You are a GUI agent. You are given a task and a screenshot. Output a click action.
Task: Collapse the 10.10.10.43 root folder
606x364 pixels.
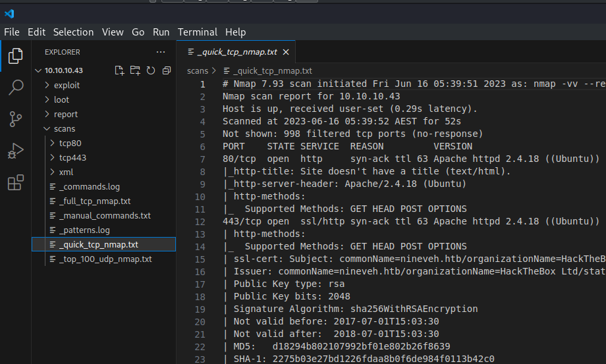pos(63,70)
